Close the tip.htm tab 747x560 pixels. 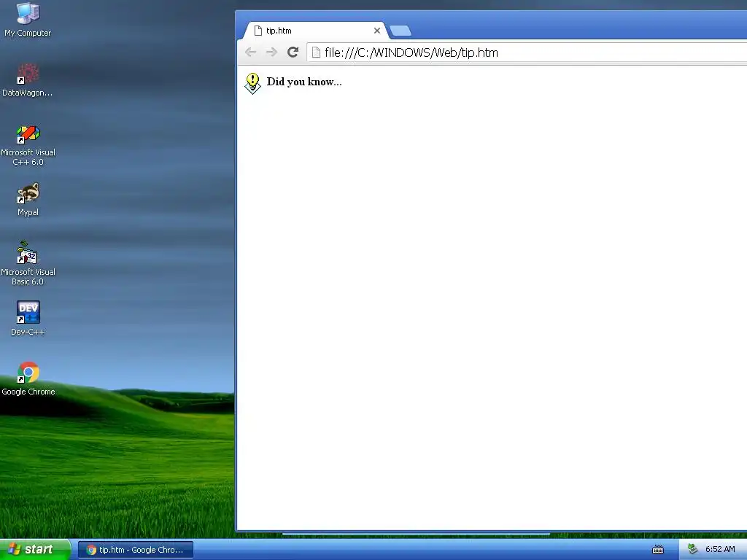tap(377, 31)
